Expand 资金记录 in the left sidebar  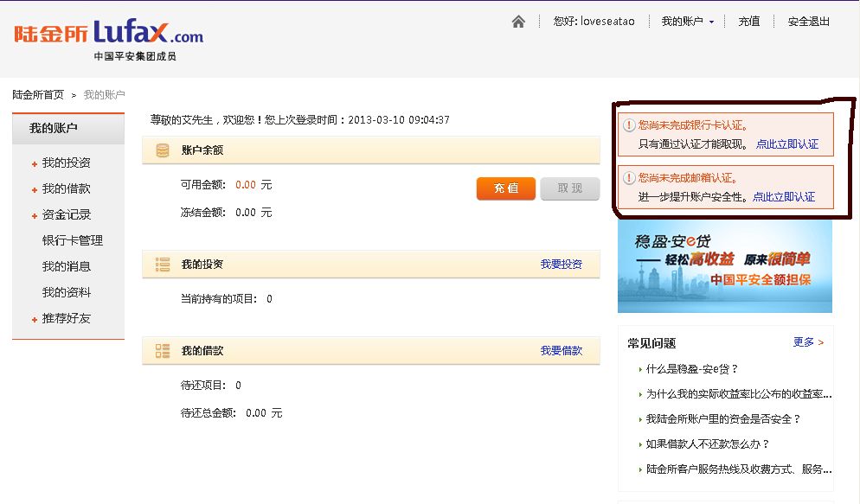pos(66,215)
